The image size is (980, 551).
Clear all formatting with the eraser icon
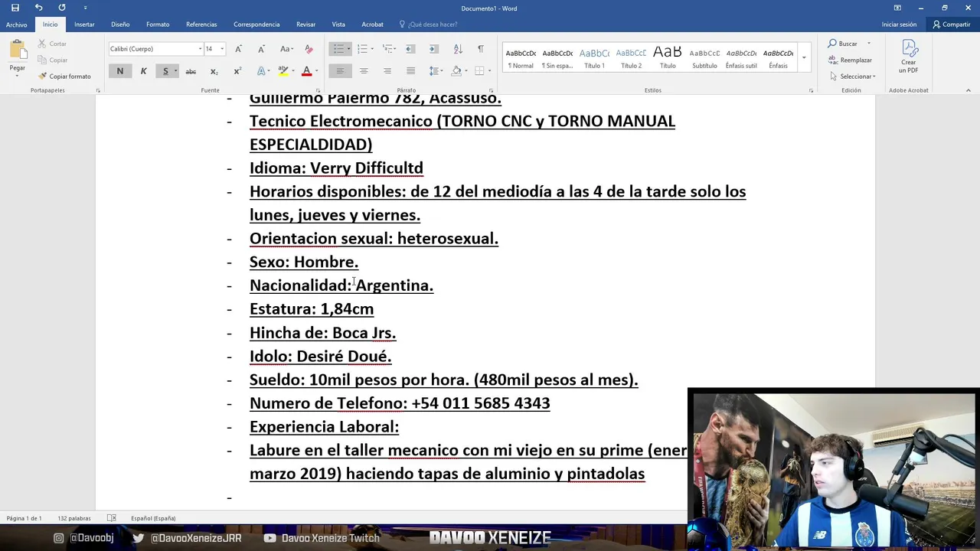(309, 49)
